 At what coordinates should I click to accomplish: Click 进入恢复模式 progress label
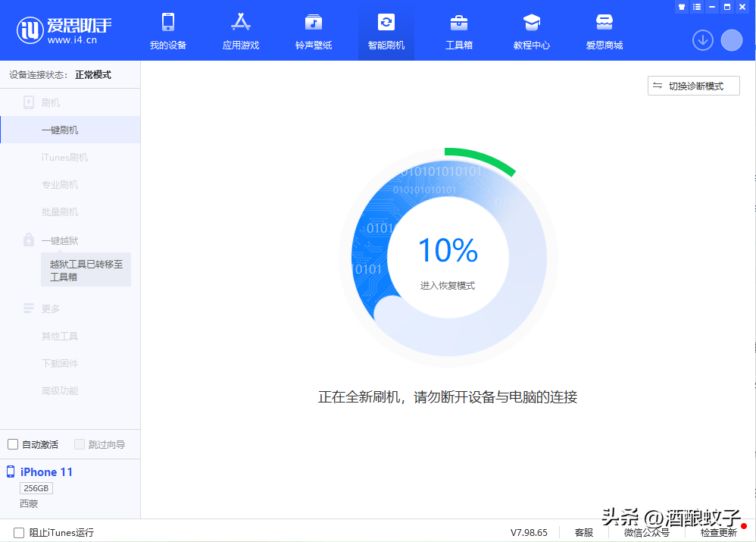coord(448,286)
